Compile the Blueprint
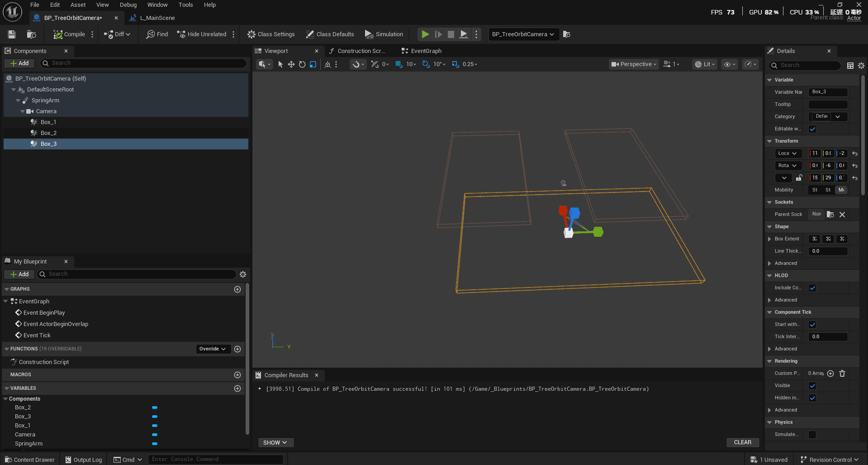 click(69, 34)
